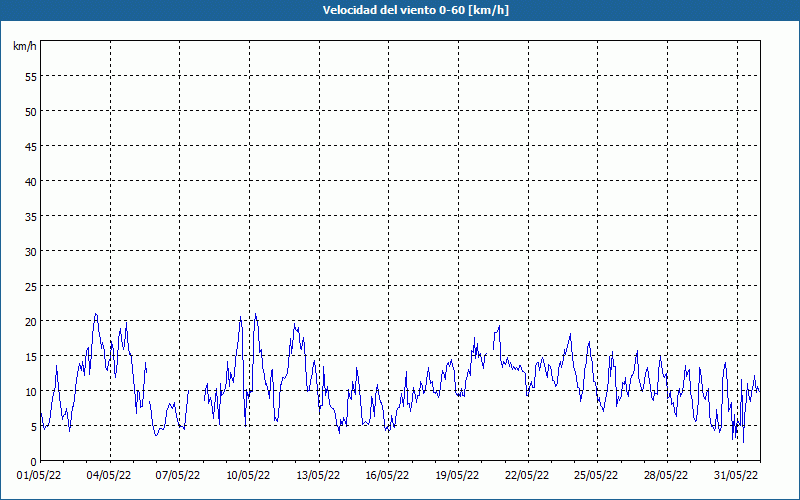Click the date label 04/05/22
Screen dimensions: 800x500
pyautogui.click(x=109, y=476)
